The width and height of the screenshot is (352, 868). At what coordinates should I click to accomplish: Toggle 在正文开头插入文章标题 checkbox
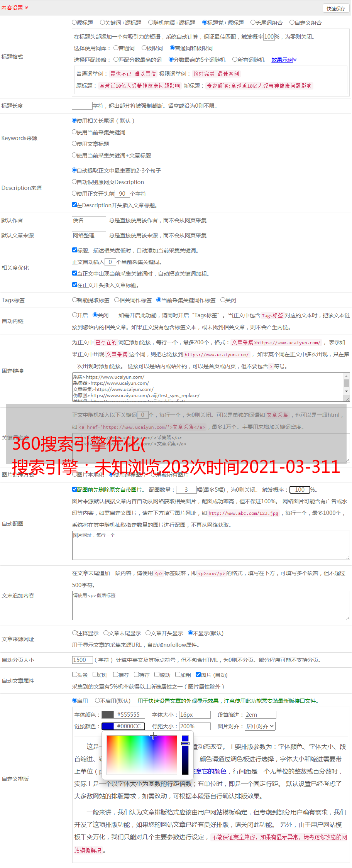tap(74, 285)
